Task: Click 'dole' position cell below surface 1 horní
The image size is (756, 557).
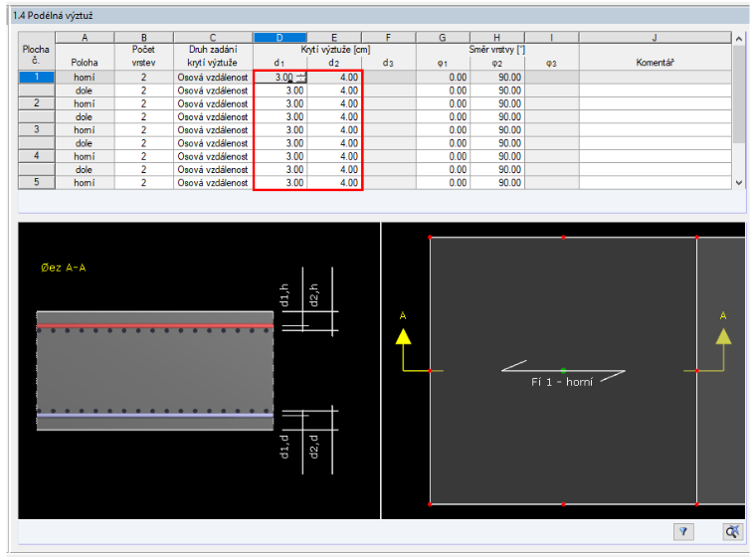Action: pyautogui.click(x=85, y=91)
